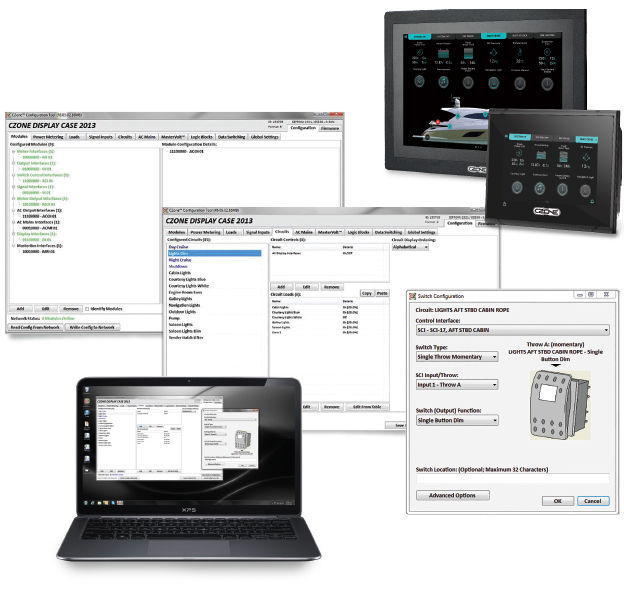624x599 pixels.
Task: Click Copy button above Circuit Loads
Action: (x=367, y=293)
